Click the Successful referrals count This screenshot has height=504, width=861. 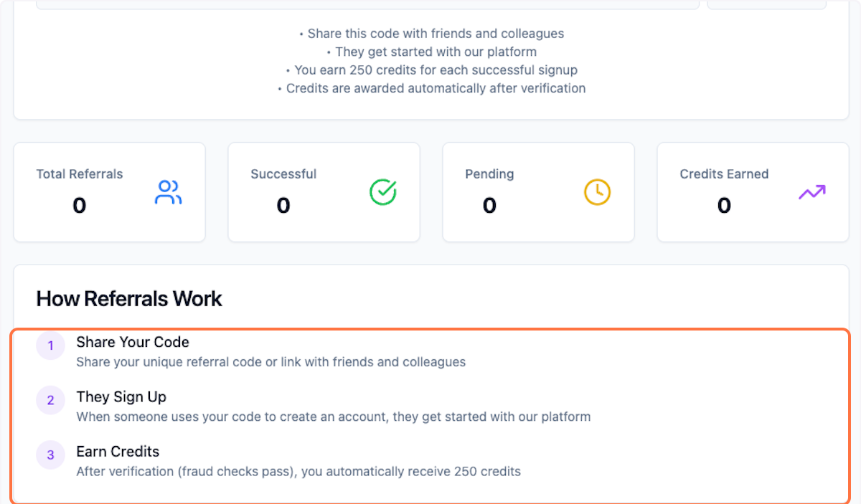pyautogui.click(x=283, y=206)
